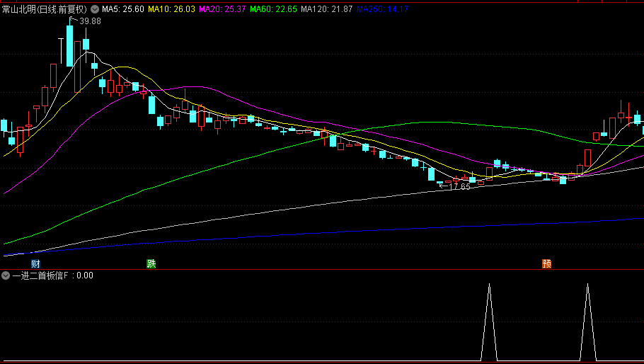
Task: Click the first signal spike in indicator panel
Action: click(x=489, y=322)
